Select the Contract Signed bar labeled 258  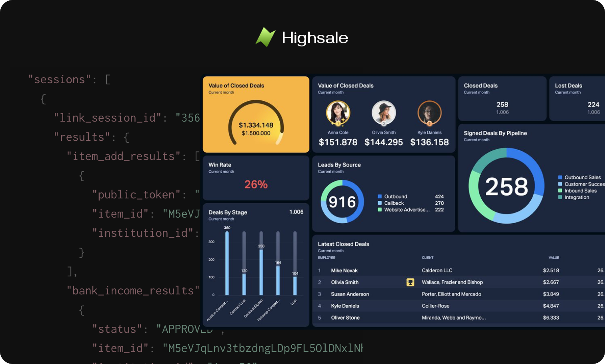pos(261,272)
